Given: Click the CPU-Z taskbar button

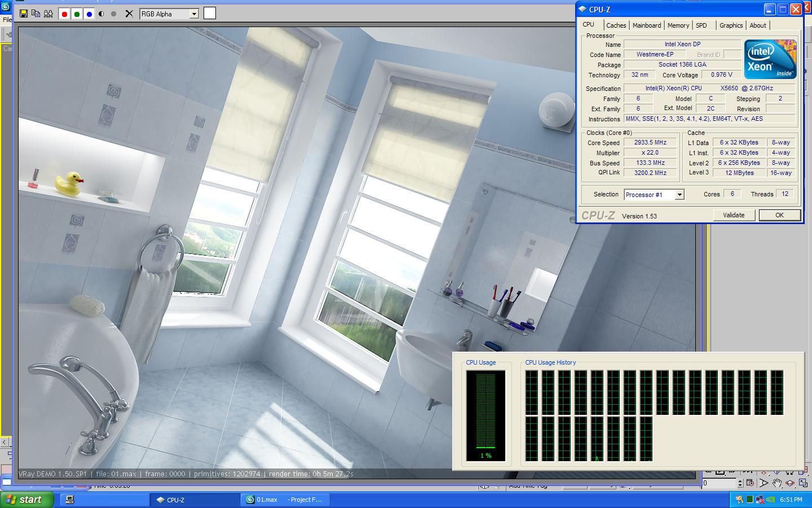Looking at the screenshot, I should pyautogui.click(x=195, y=500).
